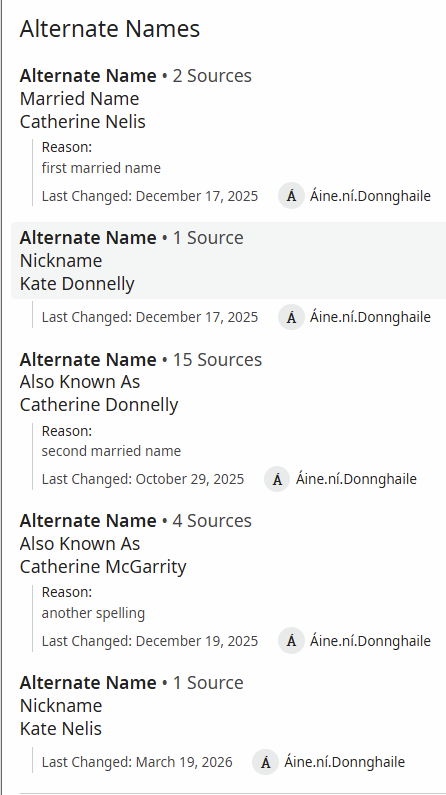Screen dimensions: 446x795
Task: Click the 2 Sources label for Catherine Nelis
Action: [x=212, y=76]
